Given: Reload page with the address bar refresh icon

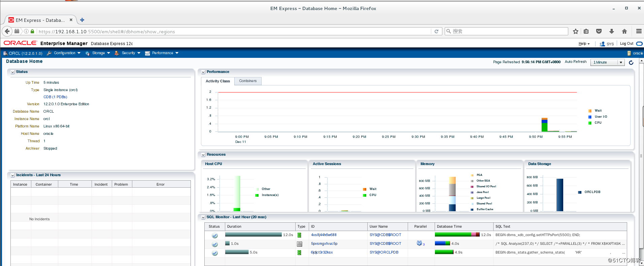Looking at the screenshot, I should click(436, 31).
